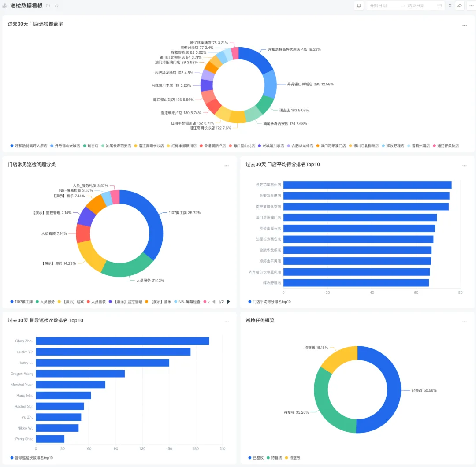Click the Lucky Yin bar in 督导巡检 chart
Screen dimensions: 476x467
(113, 352)
